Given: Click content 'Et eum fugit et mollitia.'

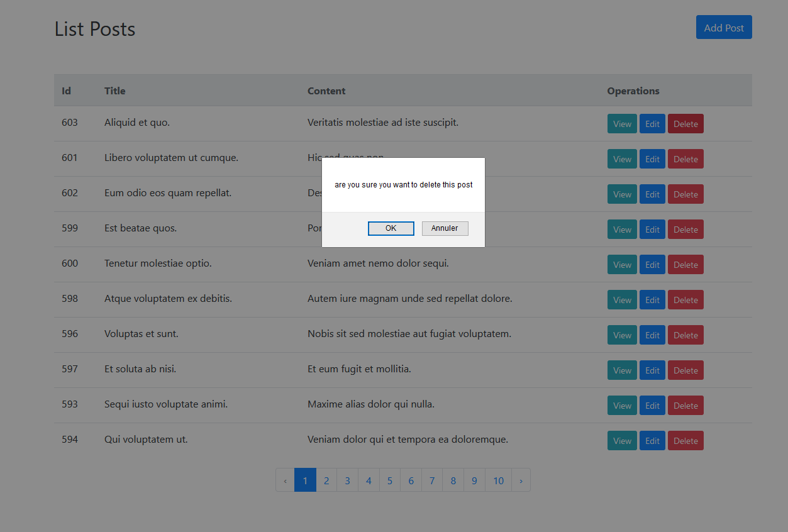Looking at the screenshot, I should [359, 369].
